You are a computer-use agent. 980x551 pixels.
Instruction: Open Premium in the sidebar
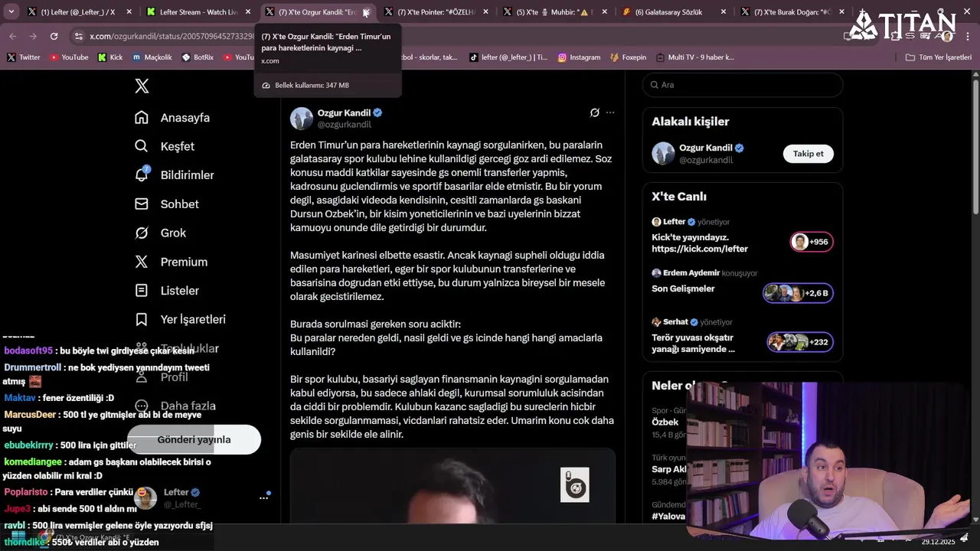click(171, 262)
